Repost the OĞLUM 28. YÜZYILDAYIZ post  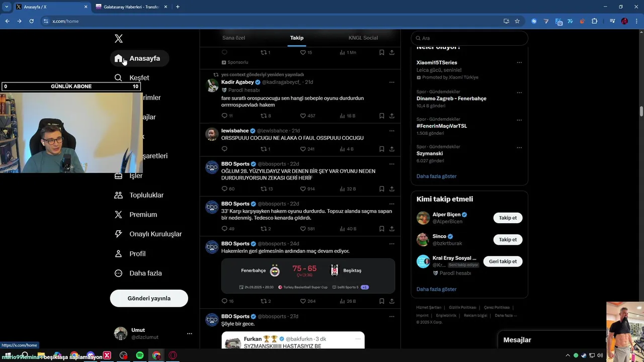tap(264, 189)
